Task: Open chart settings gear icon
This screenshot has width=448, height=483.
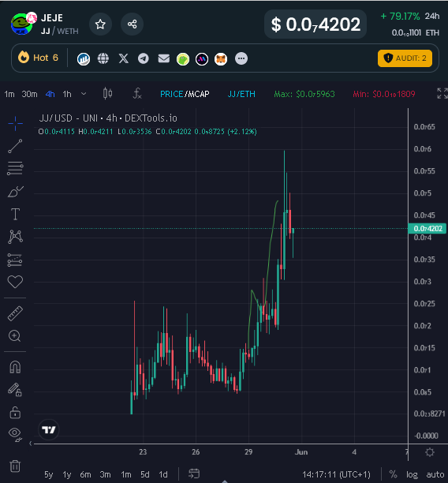Action: [430, 452]
